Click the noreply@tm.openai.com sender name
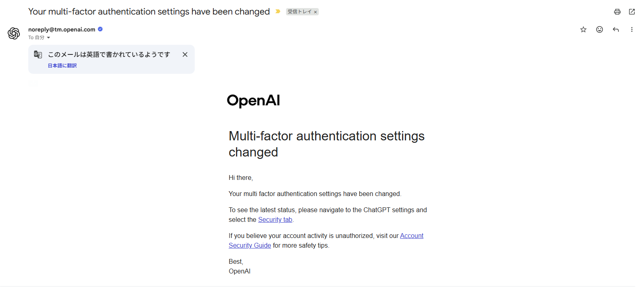The image size is (644, 290). pos(62,29)
